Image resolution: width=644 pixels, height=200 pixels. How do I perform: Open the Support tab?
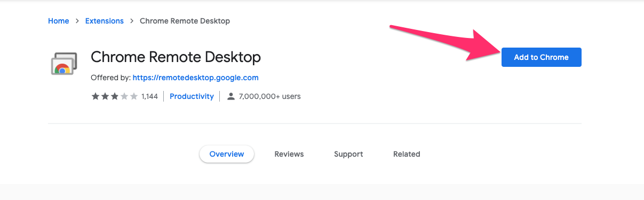(x=348, y=154)
